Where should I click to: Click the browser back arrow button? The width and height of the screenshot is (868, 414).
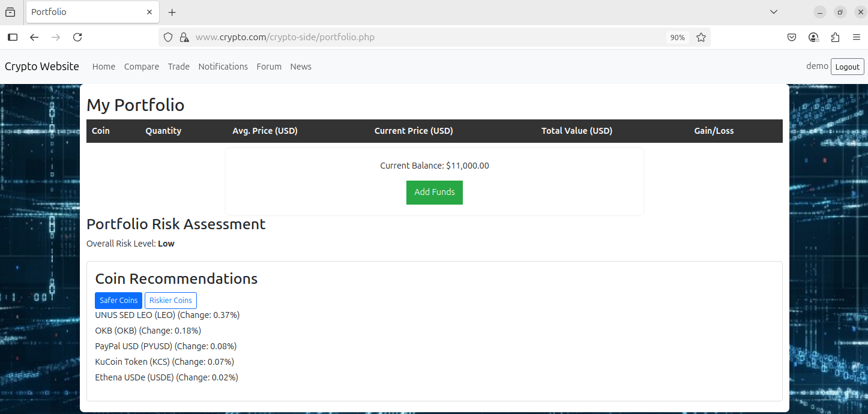point(34,37)
